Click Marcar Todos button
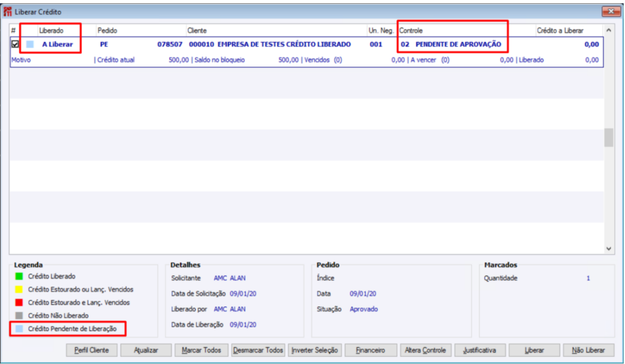 click(201, 350)
